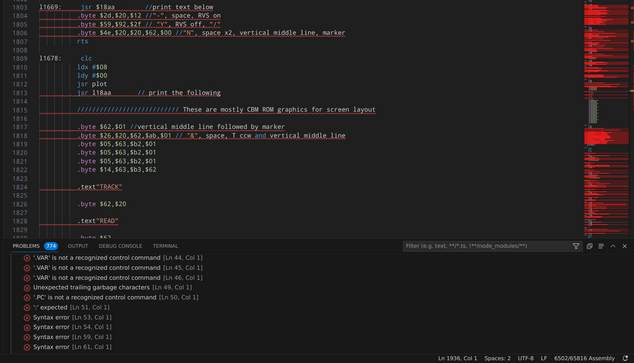The height and width of the screenshot is (363, 634).
Task: Open Unexpected trailing garbage characters problem
Action: tap(112, 287)
